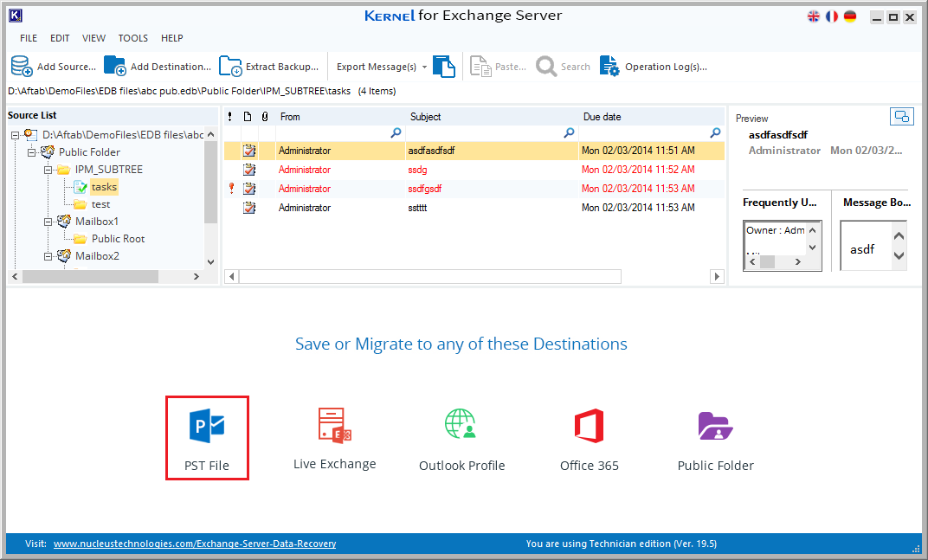Select the Public Root folder
The image size is (928, 560).
pos(119,239)
